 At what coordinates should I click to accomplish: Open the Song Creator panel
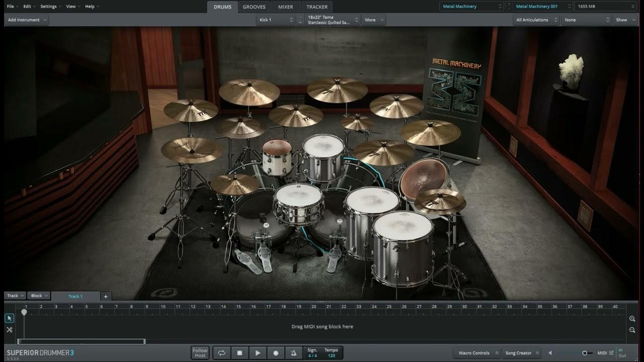click(521, 353)
